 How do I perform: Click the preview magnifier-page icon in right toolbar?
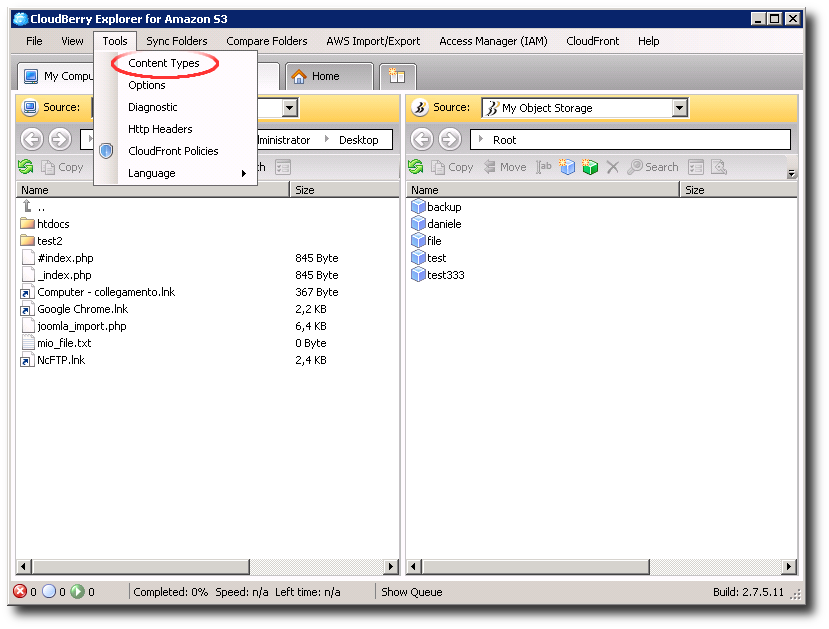coord(719,167)
